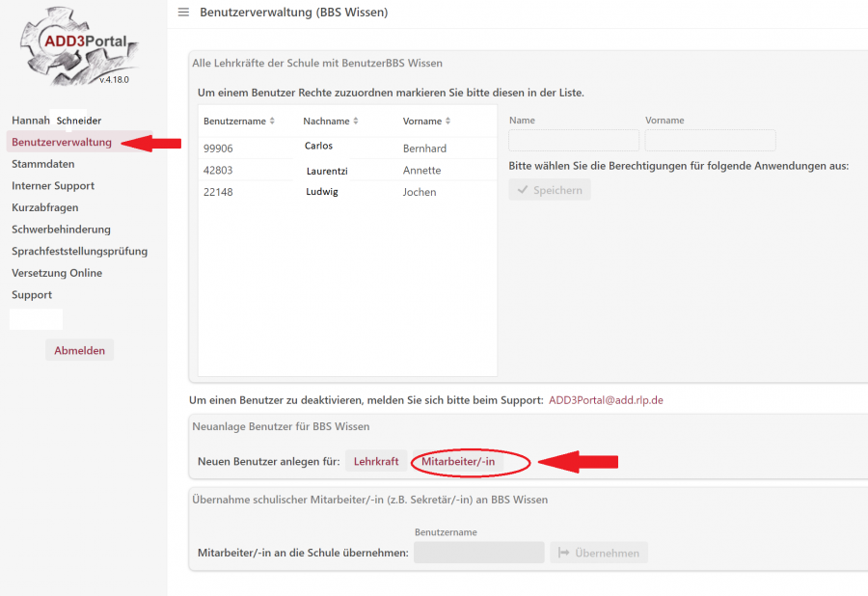Select Schwerbehinderung in the sidebar
The image size is (868, 596).
(x=61, y=230)
